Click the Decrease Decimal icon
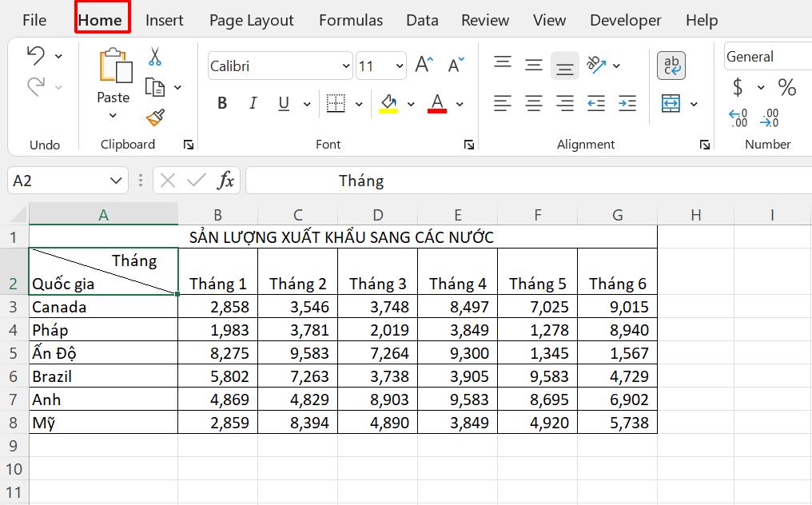This screenshot has width=812, height=505. pos(767,117)
